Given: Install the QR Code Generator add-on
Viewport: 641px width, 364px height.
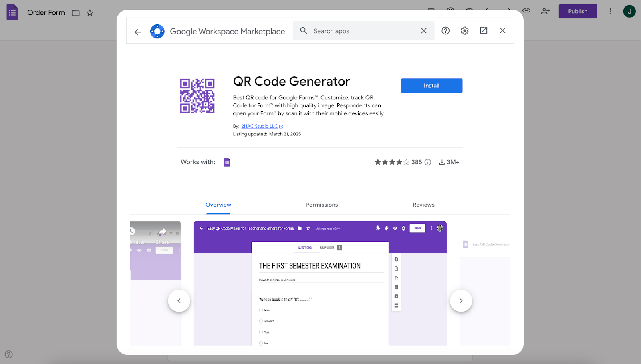Looking at the screenshot, I should click(x=431, y=86).
